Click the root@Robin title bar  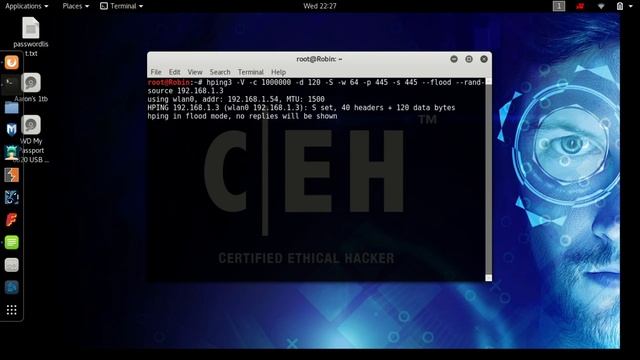(x=319, y=59)
